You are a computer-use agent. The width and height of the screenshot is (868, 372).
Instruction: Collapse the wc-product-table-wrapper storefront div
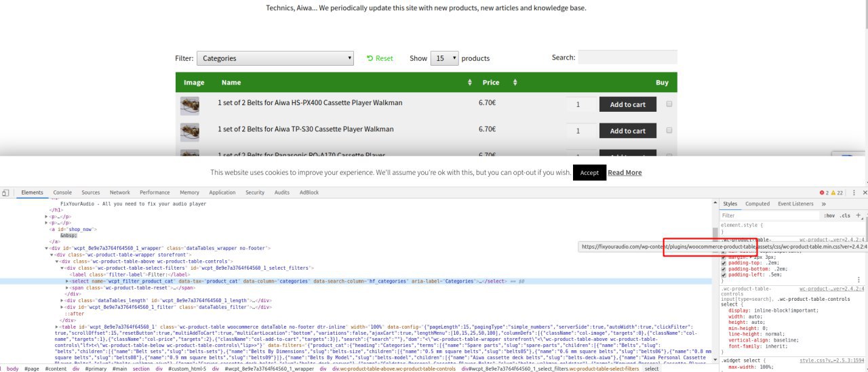coord(52,255)
